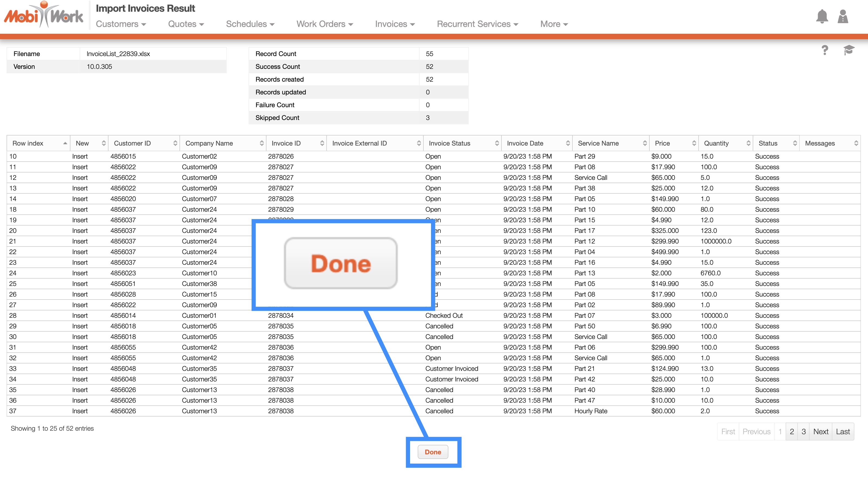
Task: Click the small Done button
Action: (433, 452)
